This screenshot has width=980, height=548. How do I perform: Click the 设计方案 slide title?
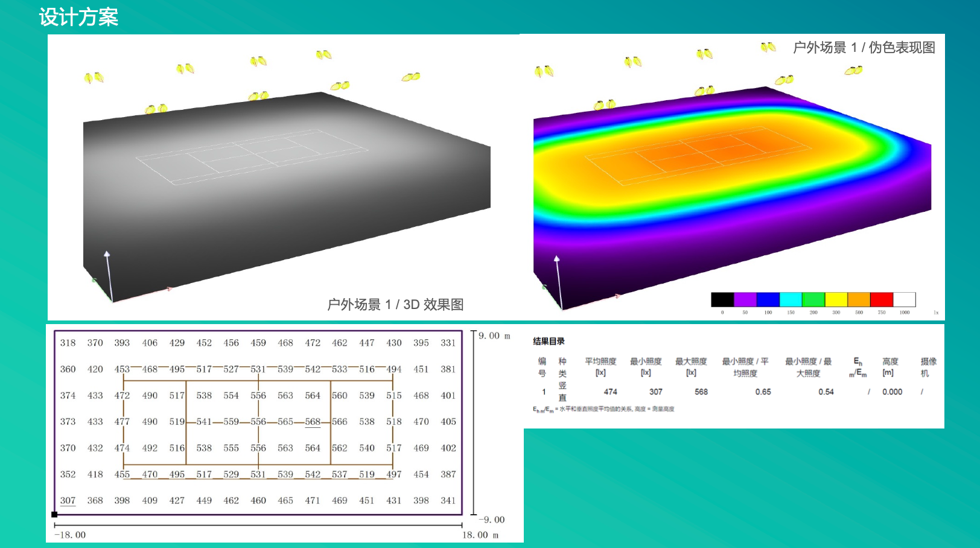(78, 17)
